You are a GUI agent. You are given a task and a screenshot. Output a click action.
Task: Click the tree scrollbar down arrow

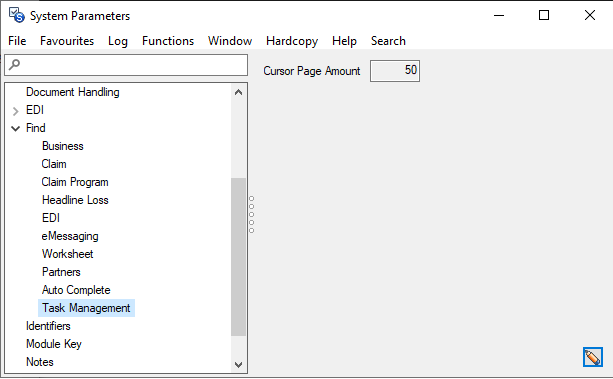coord(238,365)
